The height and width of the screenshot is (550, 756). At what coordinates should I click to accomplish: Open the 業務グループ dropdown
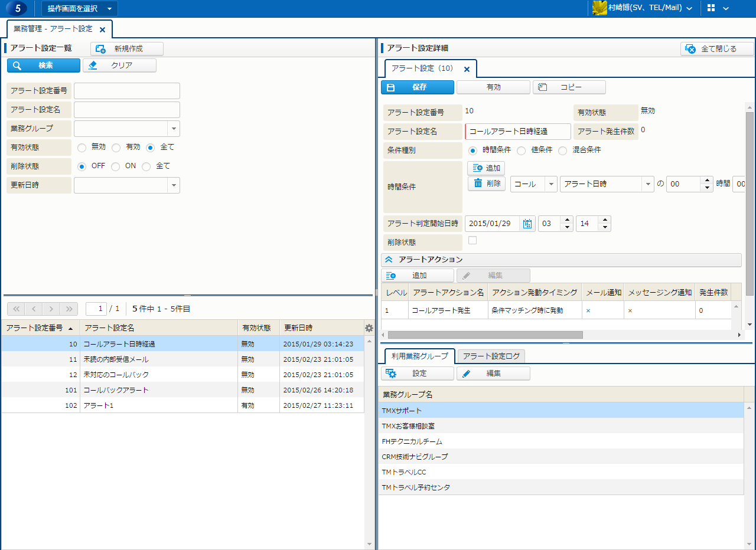(x=174, y=129)
